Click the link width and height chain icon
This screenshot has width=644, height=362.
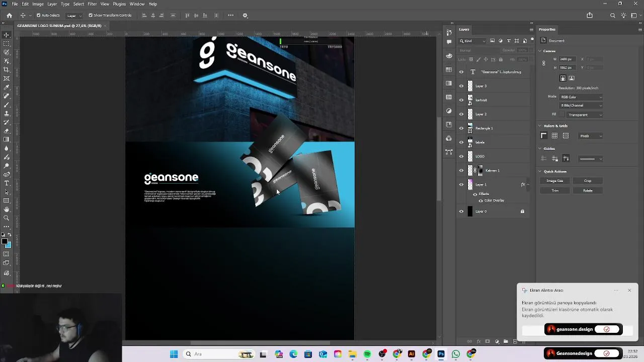tap(543, 63)
